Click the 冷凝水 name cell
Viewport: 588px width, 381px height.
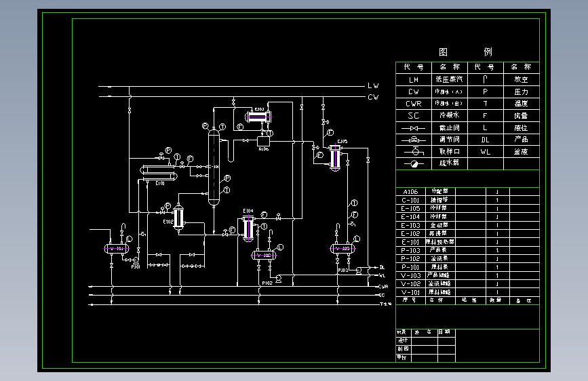pyautogui.click(x=449, y=115)
